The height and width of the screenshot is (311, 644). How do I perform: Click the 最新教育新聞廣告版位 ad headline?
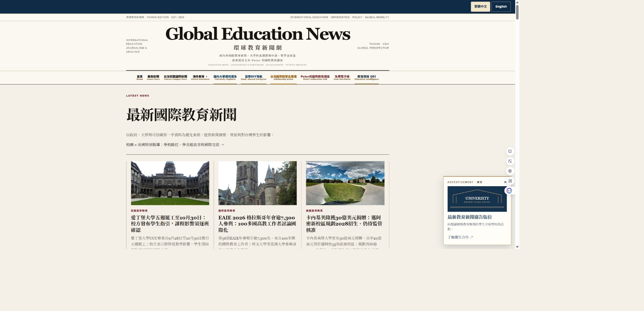pos(470,217)
